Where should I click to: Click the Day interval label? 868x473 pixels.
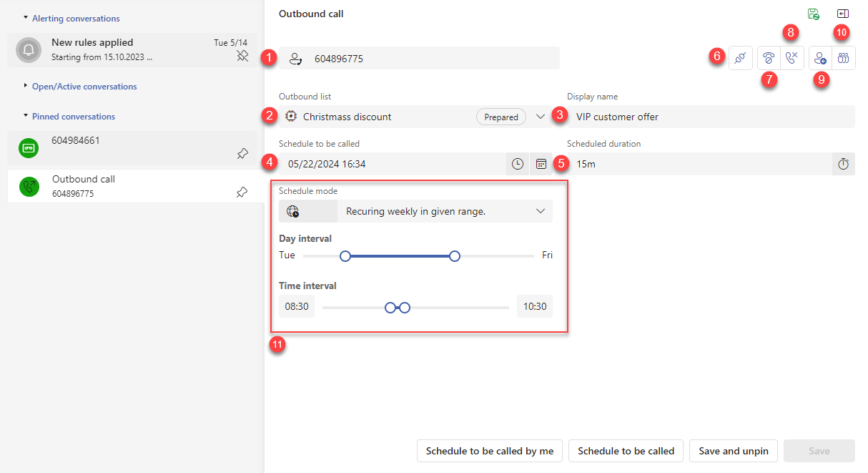point(305,238)
